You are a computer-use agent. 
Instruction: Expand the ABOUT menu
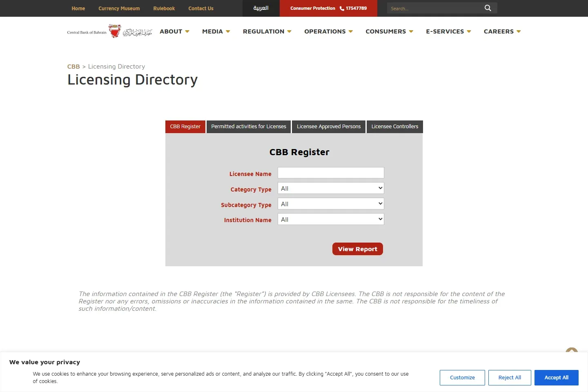click(174, 31)
